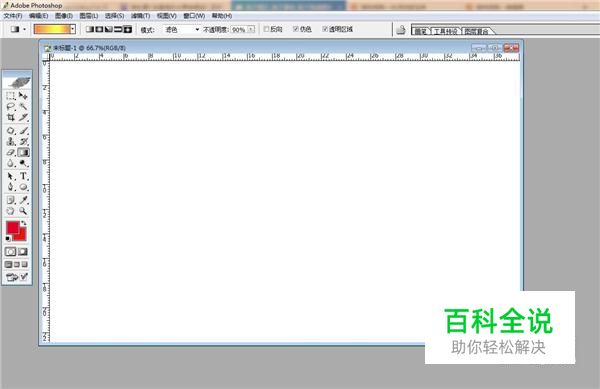Open the 图层(L) menu
The height and width of the screenshot is (389, 600).
tap(89, 16)
